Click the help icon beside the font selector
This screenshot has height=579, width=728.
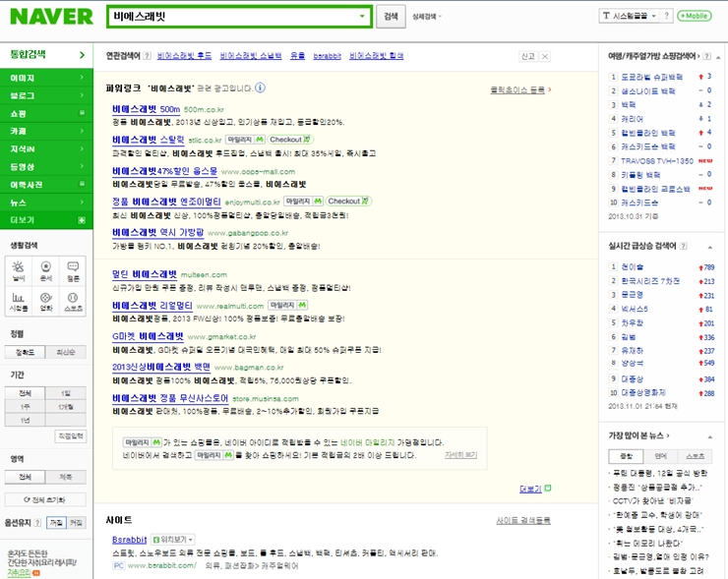667,16
